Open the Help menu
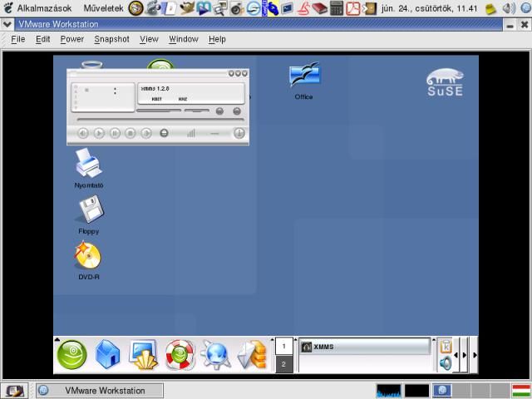532x399 pixels. pyautogui.click(x=217, y=39)
